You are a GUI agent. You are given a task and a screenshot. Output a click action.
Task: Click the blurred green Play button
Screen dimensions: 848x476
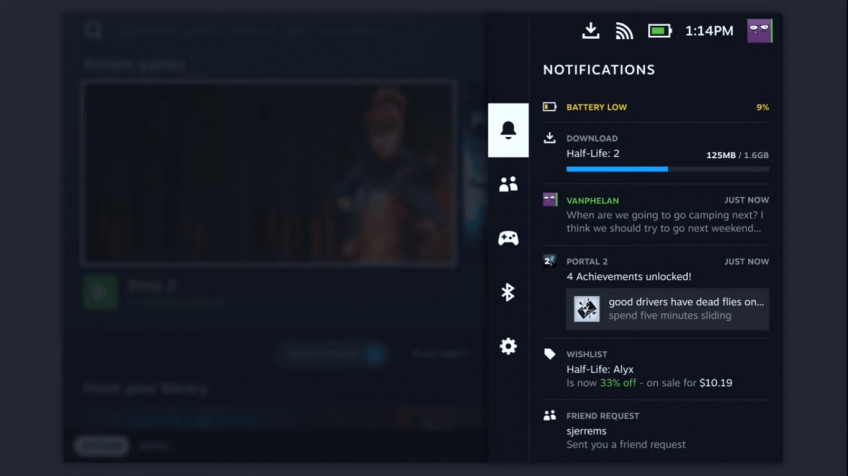101,293
